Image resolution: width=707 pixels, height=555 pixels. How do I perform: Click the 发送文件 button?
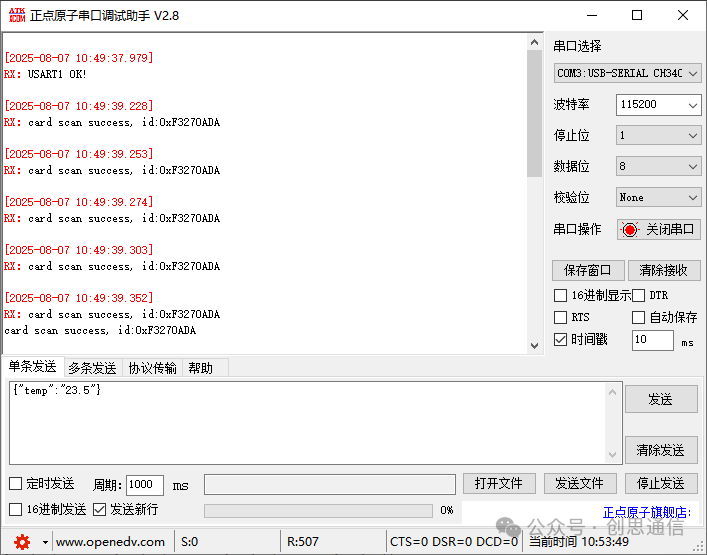pos(580,484)
